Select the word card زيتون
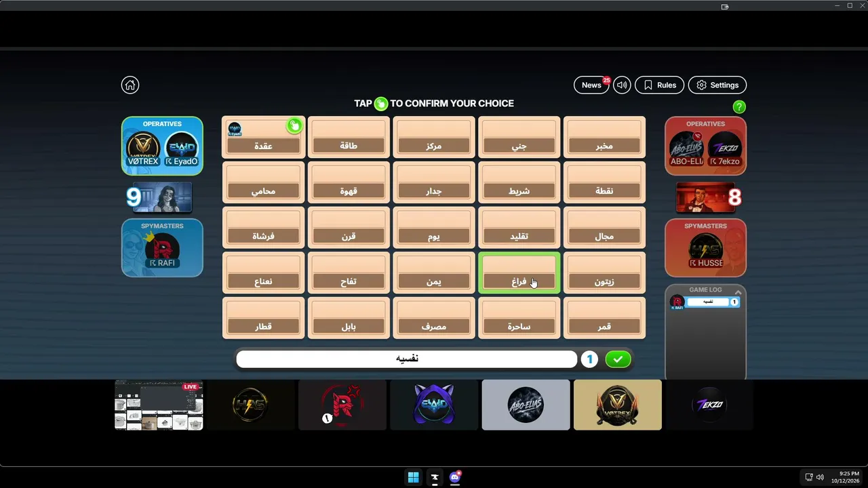868x488 pixels. [x=604, y=272]
